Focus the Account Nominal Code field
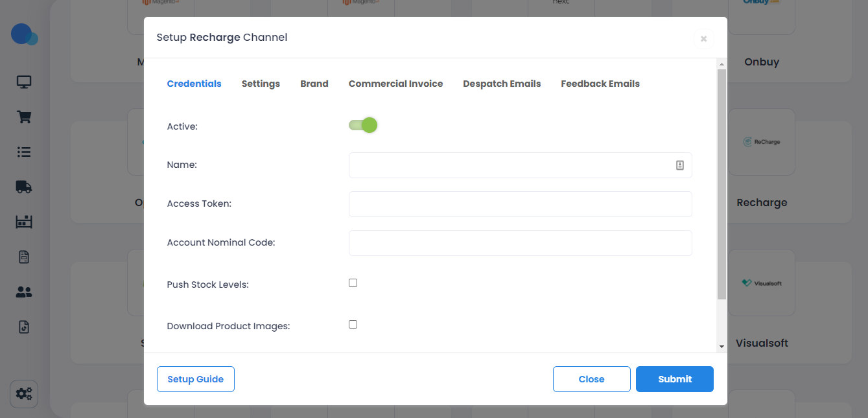 [x=520, y=243]
